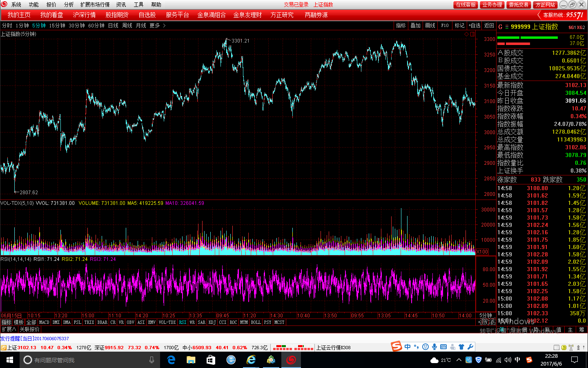Toggle Sogou Chinese/English mode 中
Viewport: 588px width, 368px height.
click(x=408, y=347)
